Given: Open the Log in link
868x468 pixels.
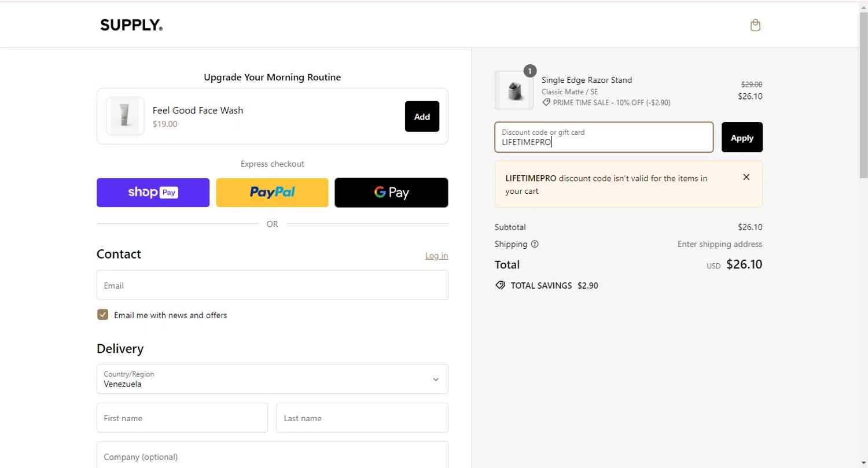Looking at the screenshot, I should point(436,256).
